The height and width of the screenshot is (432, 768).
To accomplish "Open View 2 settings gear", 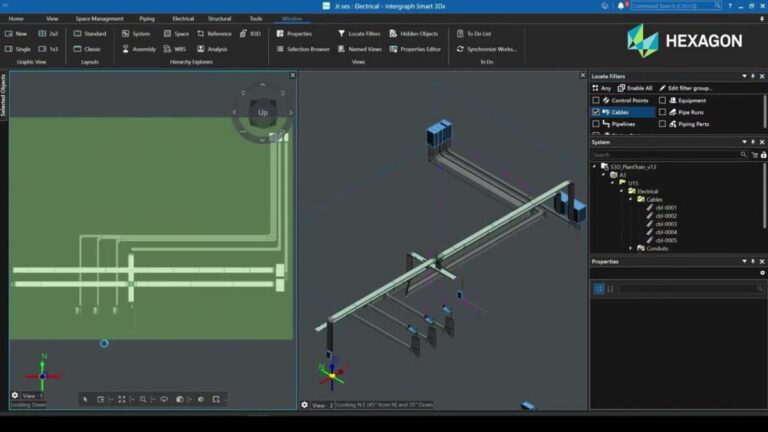I will pos(305,405).
